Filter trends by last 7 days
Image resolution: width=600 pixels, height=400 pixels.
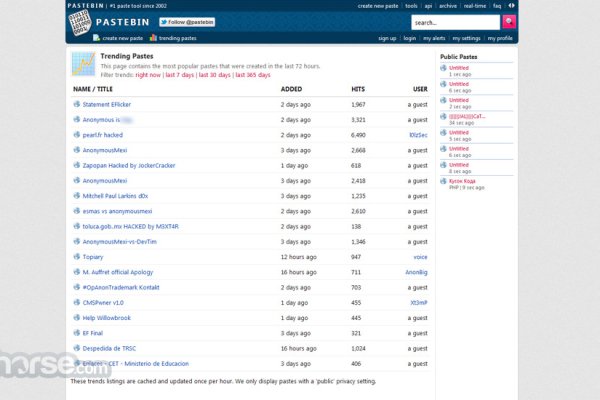point(180,75)
